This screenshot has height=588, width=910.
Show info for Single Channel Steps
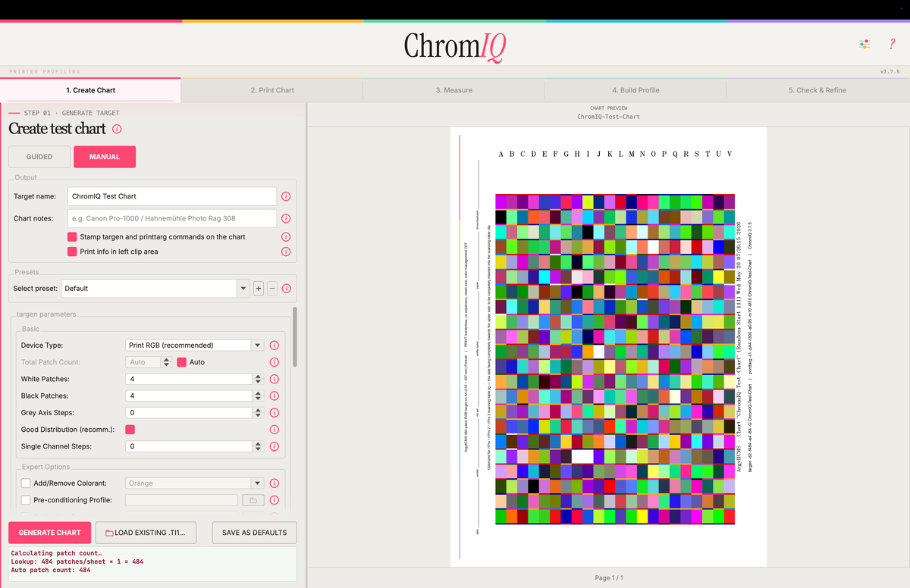click(x=275, y=447)
